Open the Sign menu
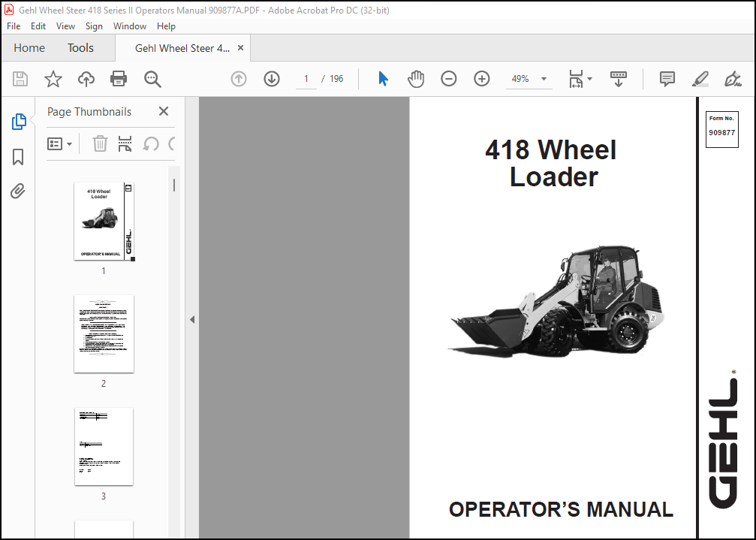This screenshot has width=756, height=540. pyautogui.click(x=94, y=26)
